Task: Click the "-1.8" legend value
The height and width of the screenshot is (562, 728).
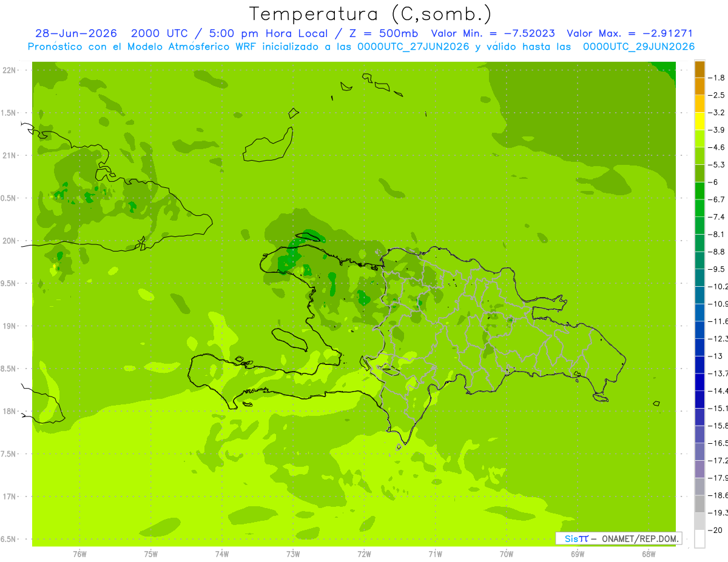Action: click(718, 78)
